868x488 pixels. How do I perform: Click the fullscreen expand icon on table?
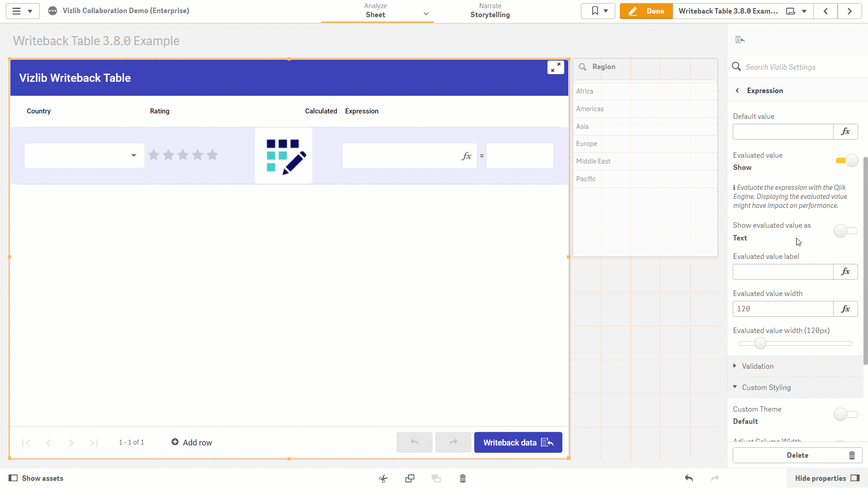coord(556,67)
